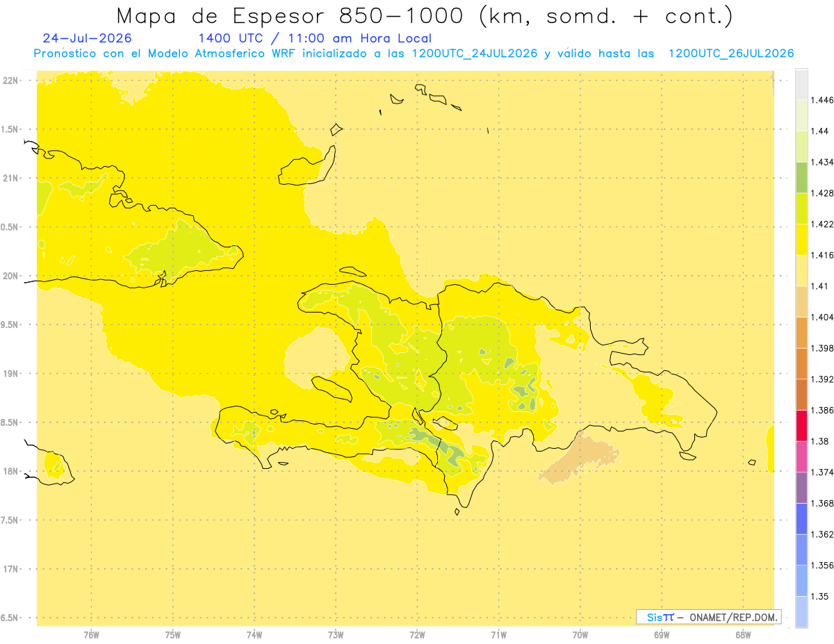Click the legend value '1.44'

(820, 131)
